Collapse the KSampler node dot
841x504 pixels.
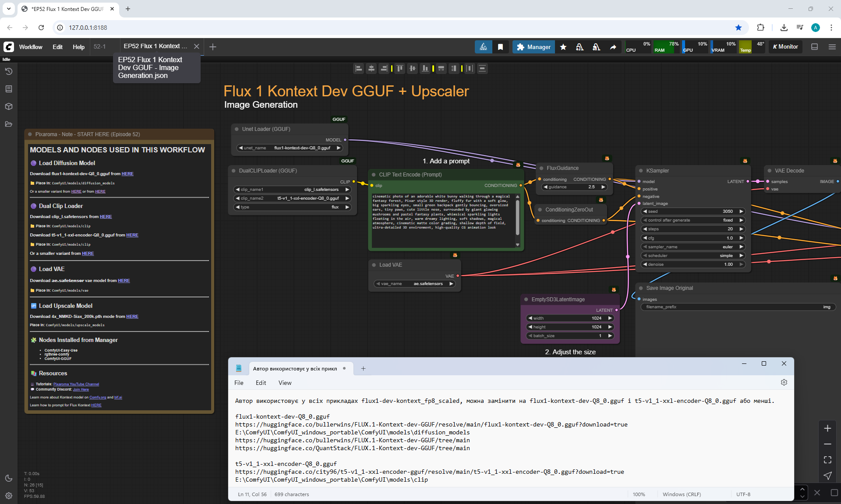tap(641, 171)
